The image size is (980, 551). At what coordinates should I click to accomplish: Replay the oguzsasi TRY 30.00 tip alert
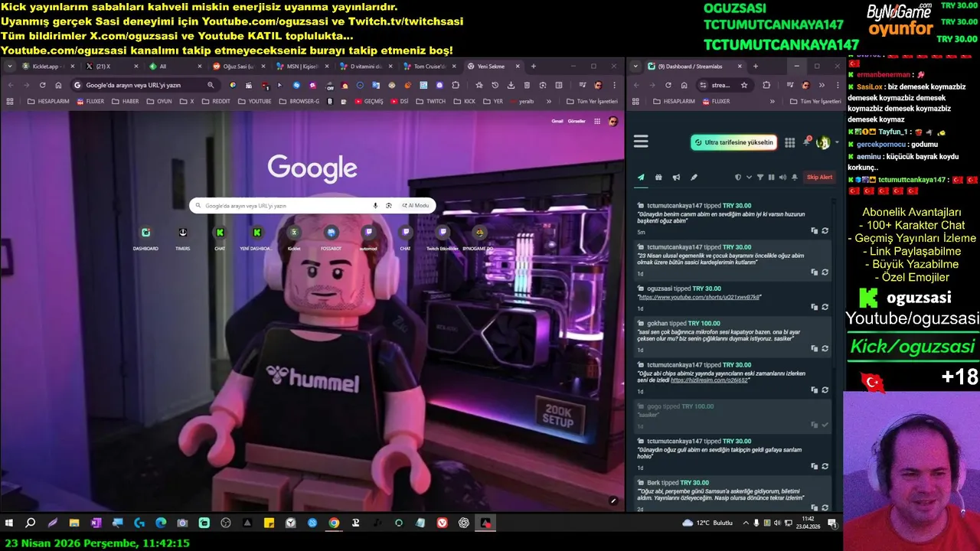coord(825,307)
